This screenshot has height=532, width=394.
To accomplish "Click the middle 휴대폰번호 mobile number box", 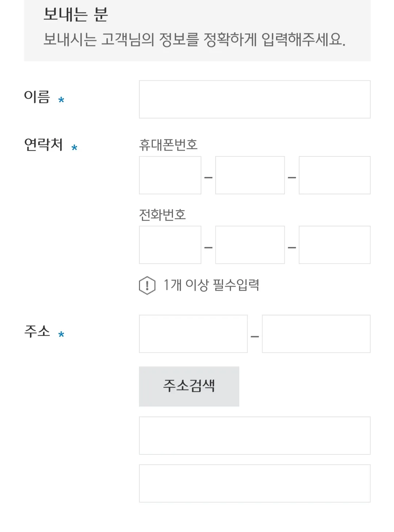I will pyautogui.click(x=250, y=175).
